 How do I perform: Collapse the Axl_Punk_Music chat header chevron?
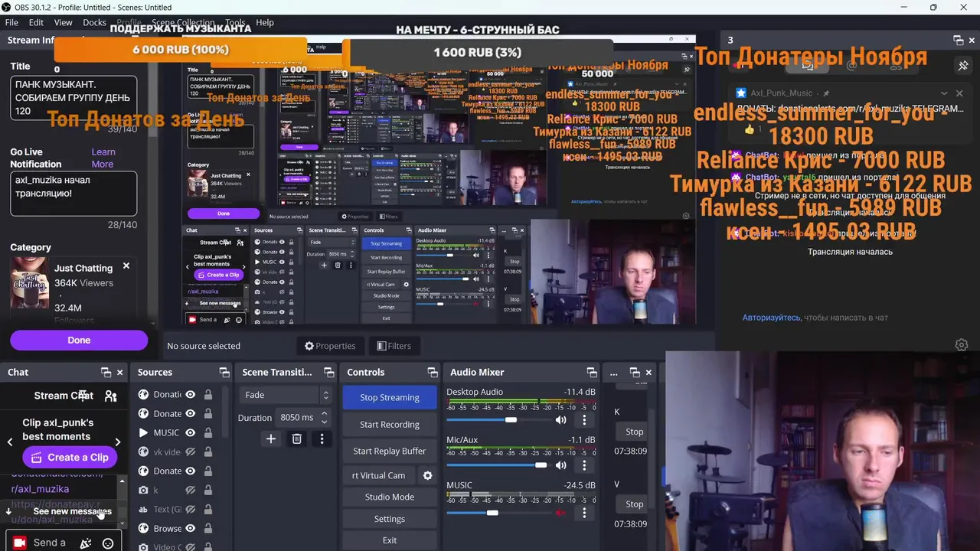[944, 93]
